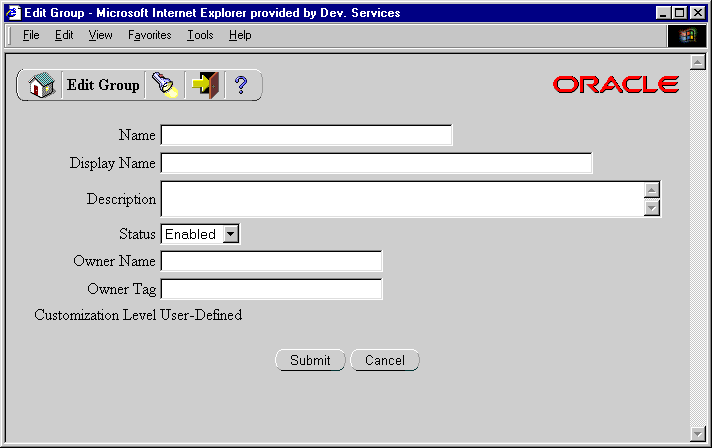Open the View menu
Screen dimensions: 712x448
pyautogui.click(x=100, y=35)
